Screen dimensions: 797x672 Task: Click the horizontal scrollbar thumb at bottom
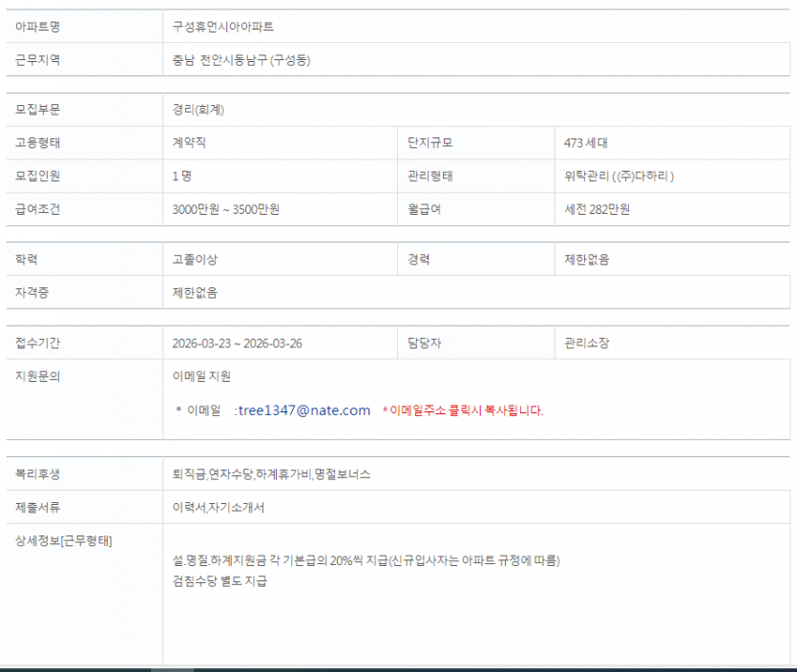(x=173, y=669)
